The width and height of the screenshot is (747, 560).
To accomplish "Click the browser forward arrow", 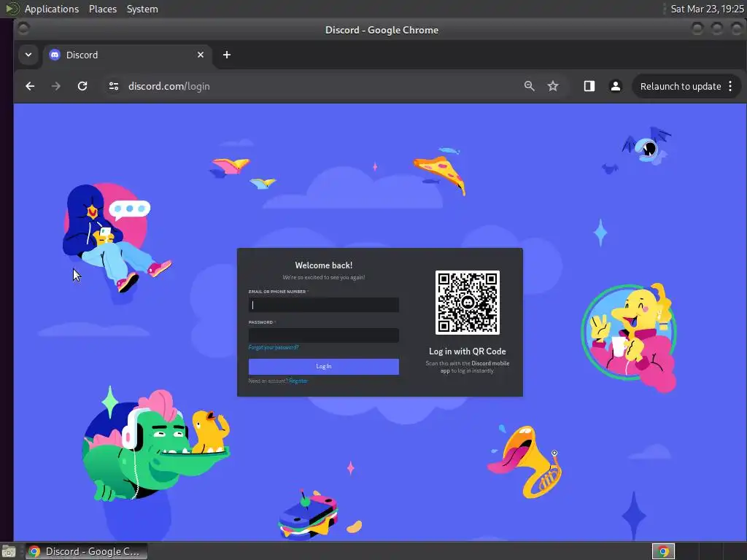I will (x=55, y=86).
